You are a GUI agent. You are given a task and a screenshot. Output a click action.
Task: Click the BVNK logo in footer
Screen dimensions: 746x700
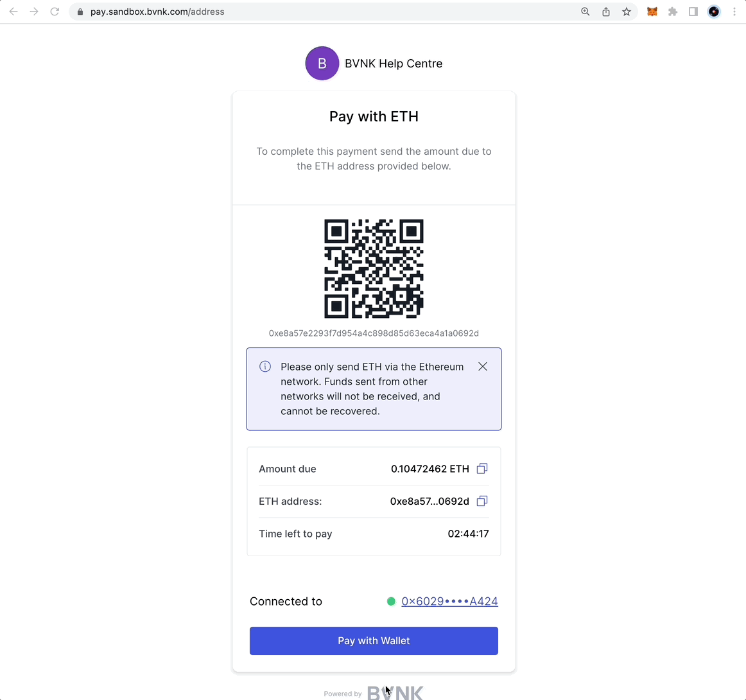[x=395, y=693]
